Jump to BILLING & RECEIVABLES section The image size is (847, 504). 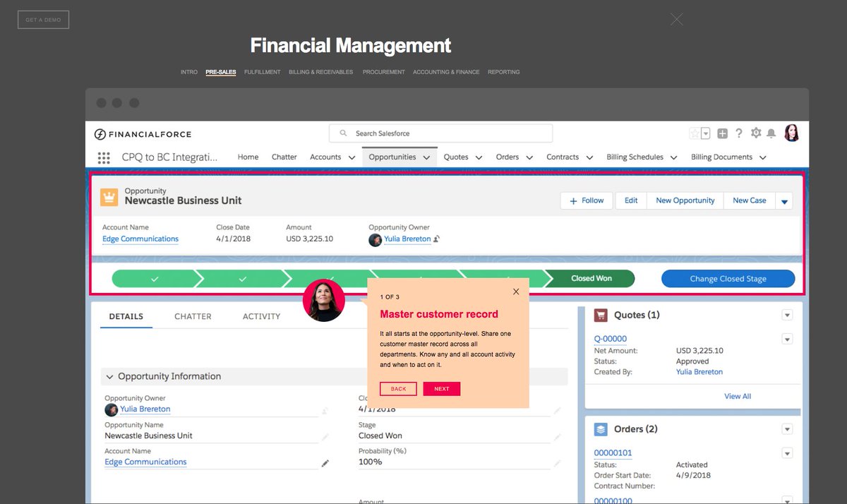321,72
